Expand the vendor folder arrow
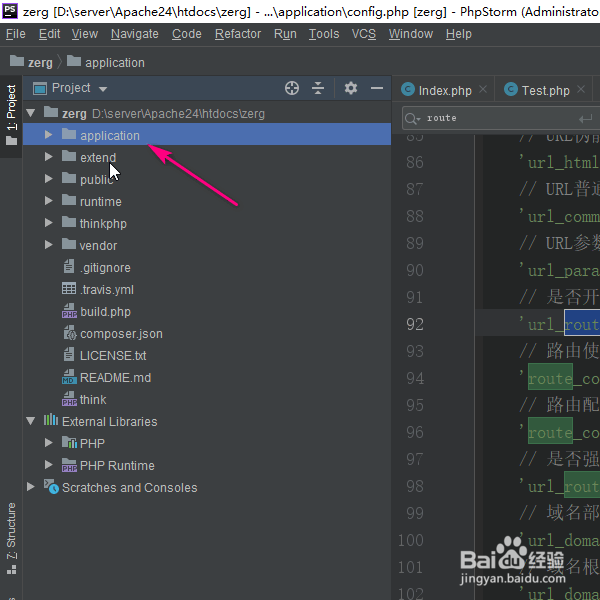The height and width of the screenshot is (600, 600). pos(48,245)
